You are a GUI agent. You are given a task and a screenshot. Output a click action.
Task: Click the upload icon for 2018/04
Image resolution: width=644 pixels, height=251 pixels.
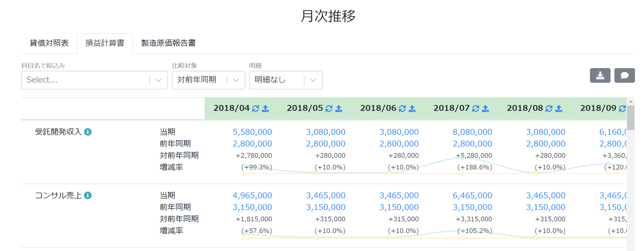click(266, 109)
